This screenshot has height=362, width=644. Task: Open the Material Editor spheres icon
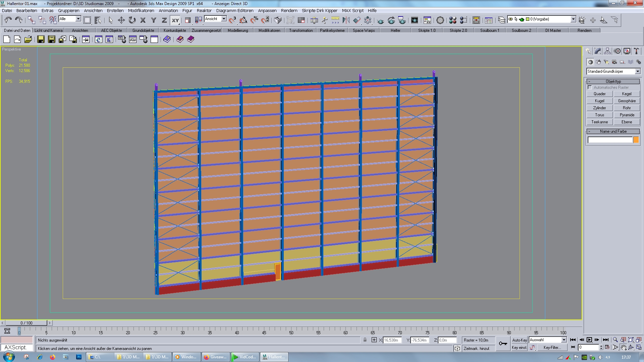(x=452, y=20)
